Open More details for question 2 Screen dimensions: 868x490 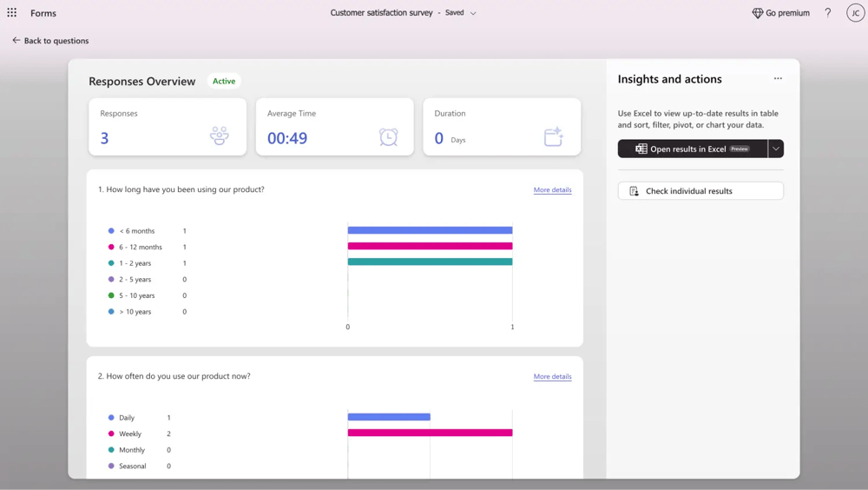tap(552, 376)
